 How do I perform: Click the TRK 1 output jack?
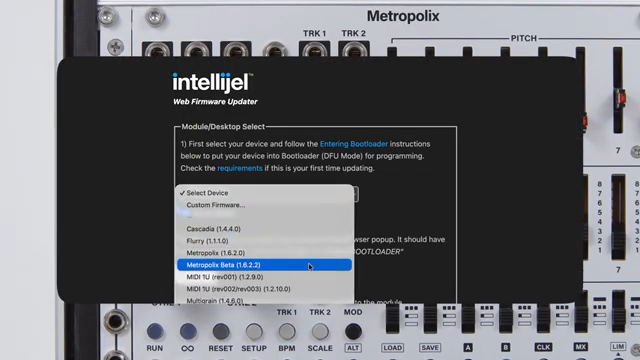click(x=314, y=50)
